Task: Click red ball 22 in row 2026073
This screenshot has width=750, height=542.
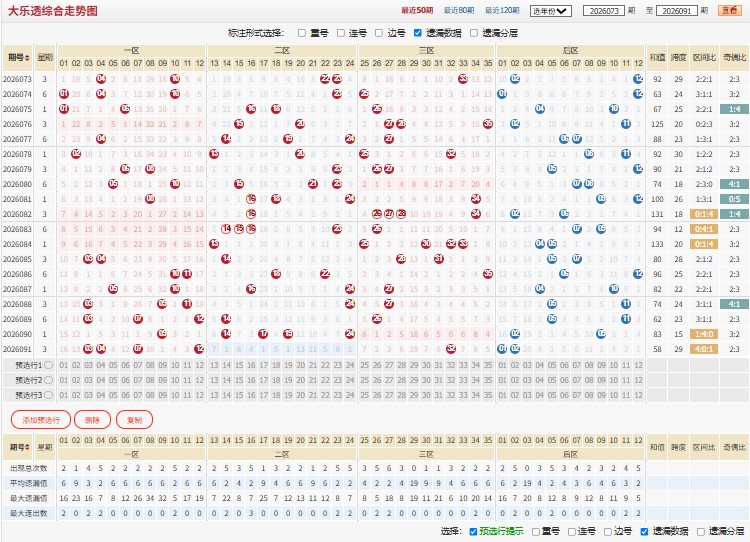Action: (325, 79)
